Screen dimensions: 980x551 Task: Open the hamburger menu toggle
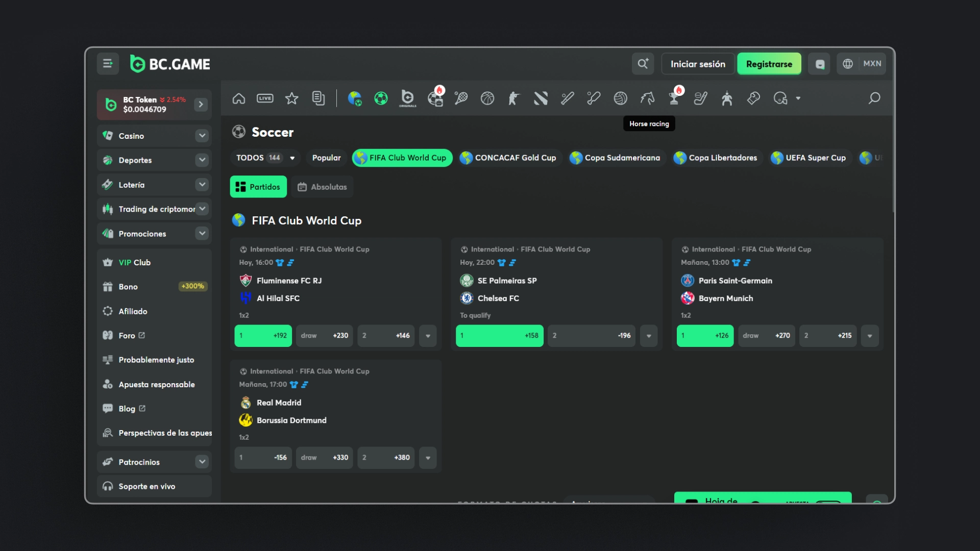click(108, 64)
